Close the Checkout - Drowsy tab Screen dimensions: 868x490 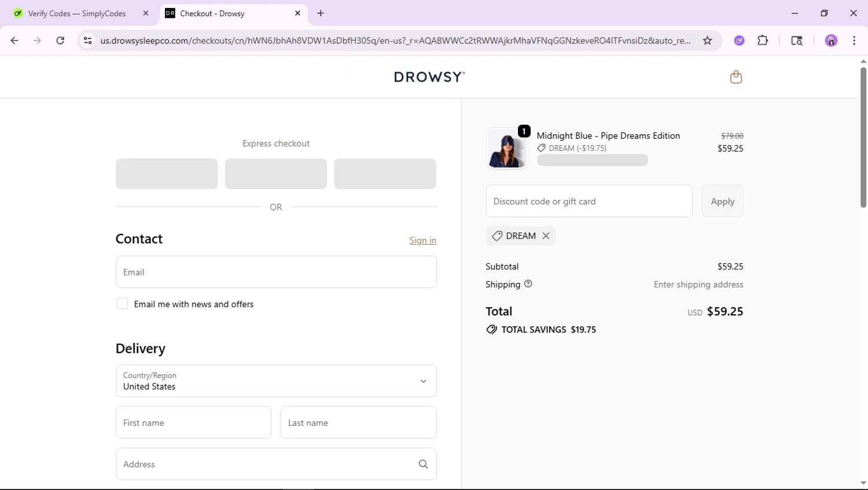(x=297, y=13)
